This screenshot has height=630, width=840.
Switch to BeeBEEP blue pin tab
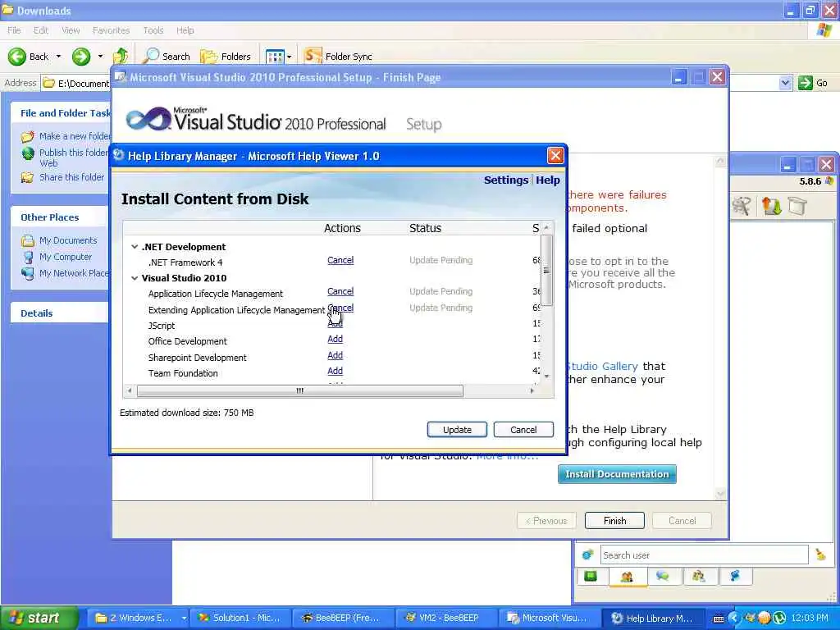[x=735, y=577]
